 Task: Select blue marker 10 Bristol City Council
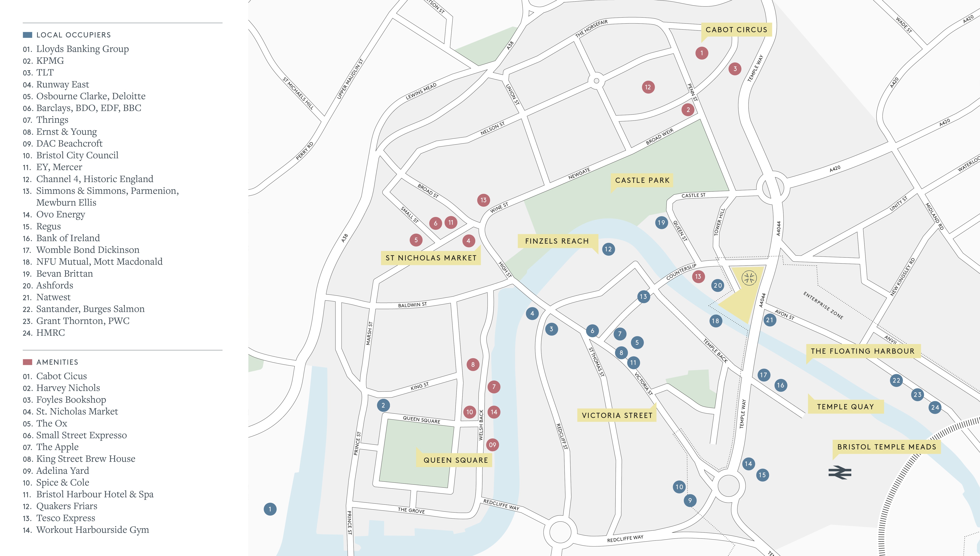pos(679,487)
